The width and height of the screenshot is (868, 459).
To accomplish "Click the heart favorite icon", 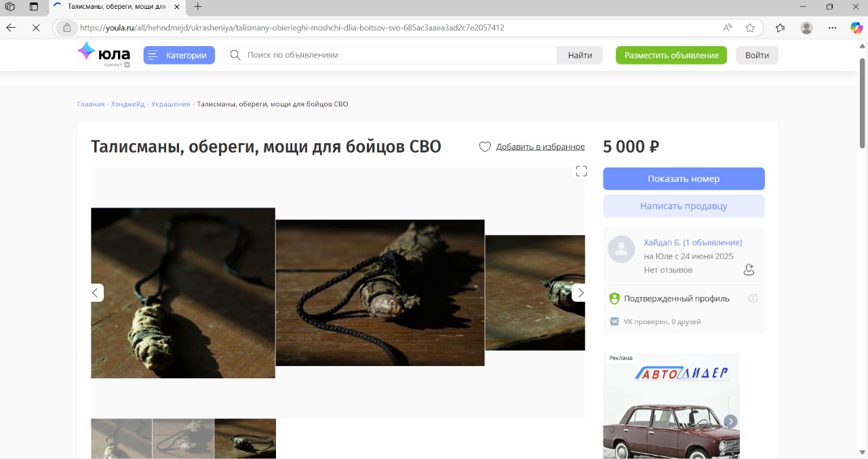I will 485,147.
